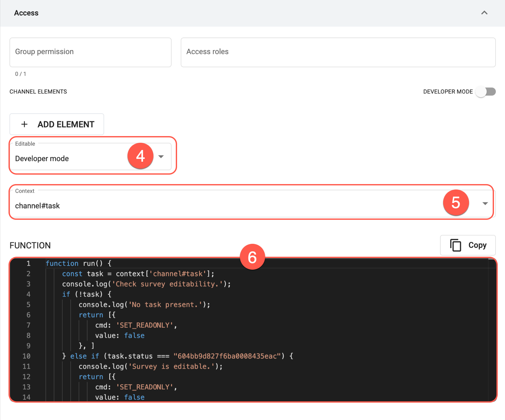
Task: Click the line const task = context
Action: (138, 274)
